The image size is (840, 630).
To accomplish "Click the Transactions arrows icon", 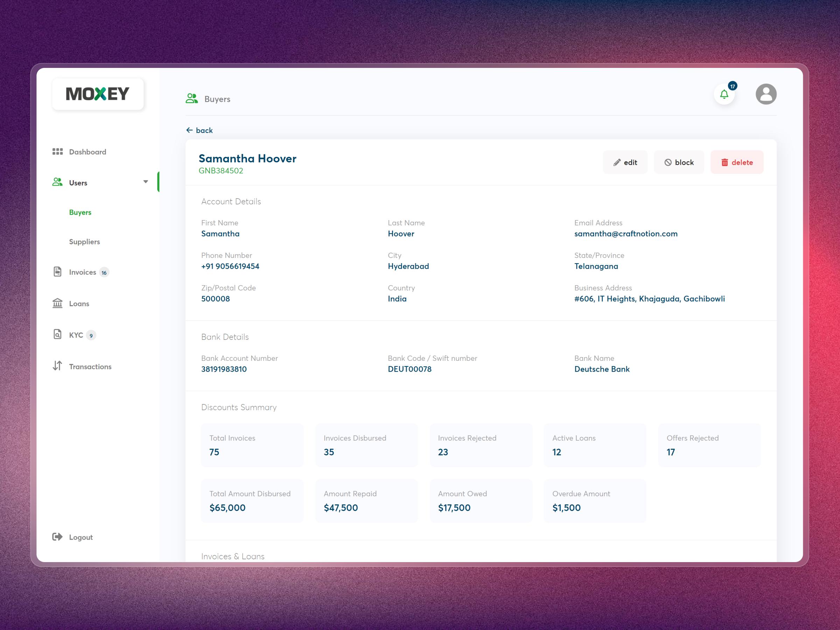I will [x=57, y=366].
